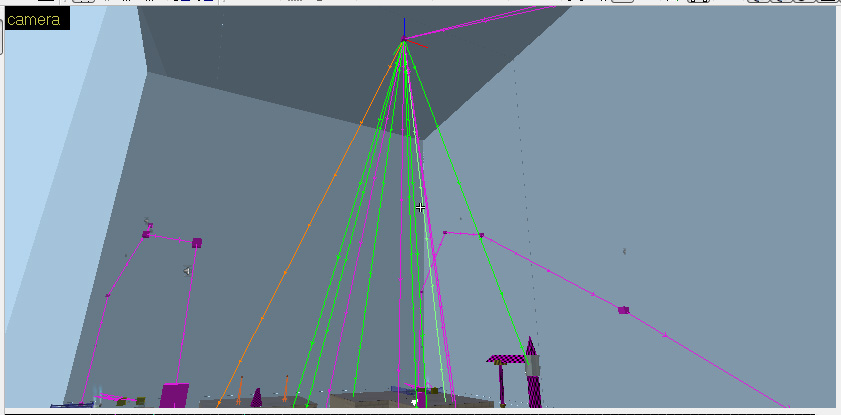Click the magenta cube entity on the right wall
Image resolution: width=841 pixels, height=415 pixels.
click(623, 311)
